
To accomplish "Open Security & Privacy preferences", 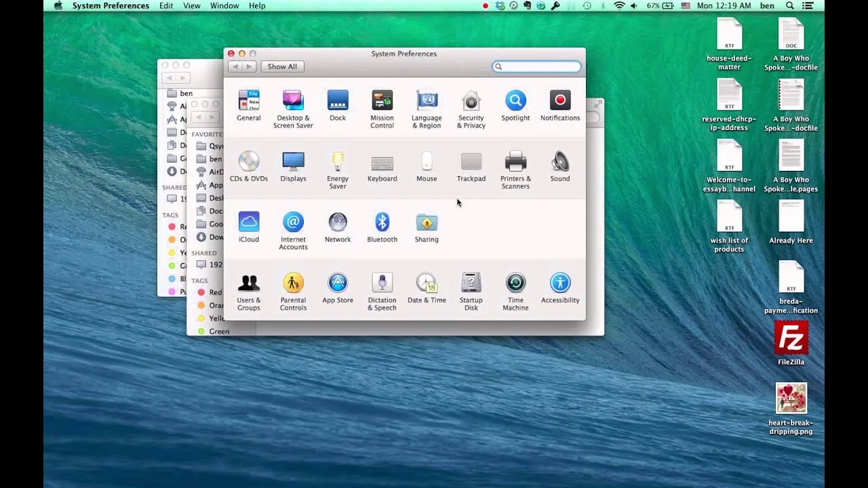I will coord(471,108).
